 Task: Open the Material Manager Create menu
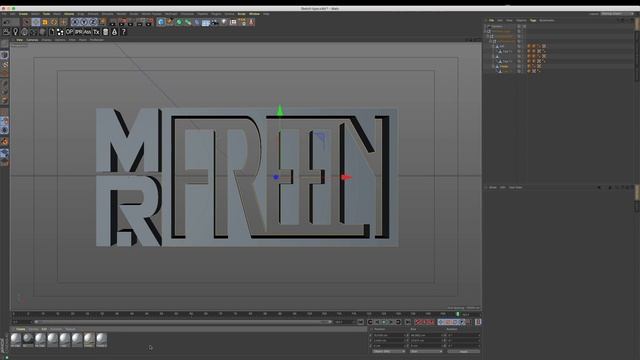point(20,329)
